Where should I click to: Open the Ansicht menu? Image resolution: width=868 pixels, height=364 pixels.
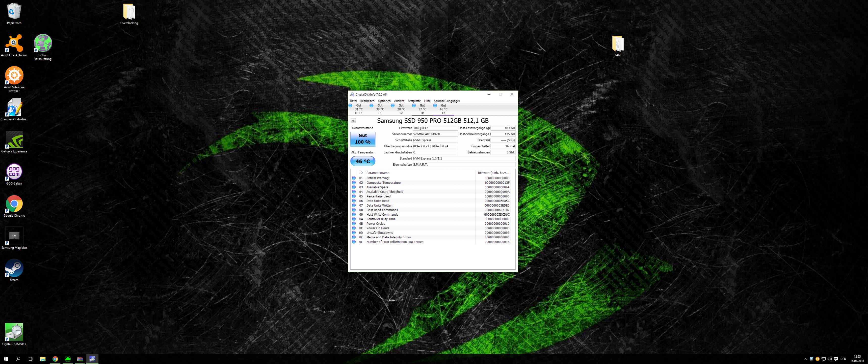[x=399, y=101]
